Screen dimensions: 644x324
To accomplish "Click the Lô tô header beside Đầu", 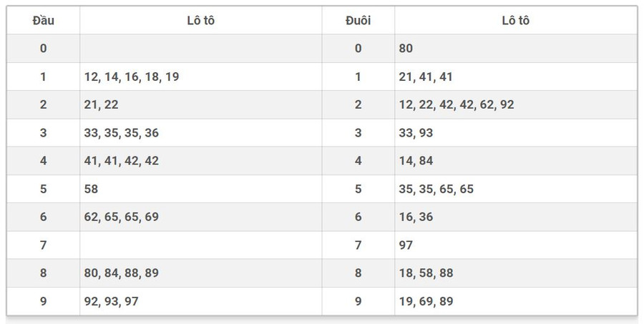I will click(x=200, y=21).
